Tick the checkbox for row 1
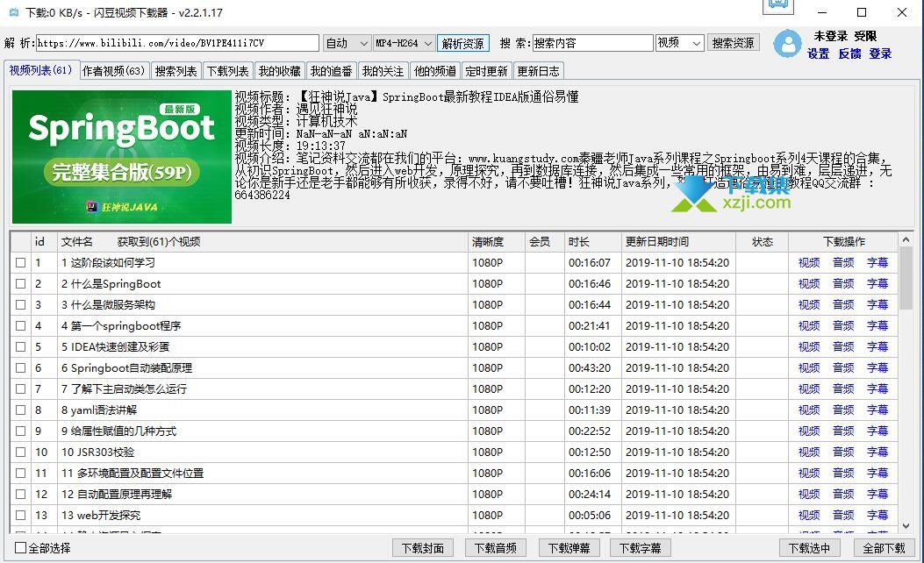Viewport: 924px width, 563px height. click(21, 263)
